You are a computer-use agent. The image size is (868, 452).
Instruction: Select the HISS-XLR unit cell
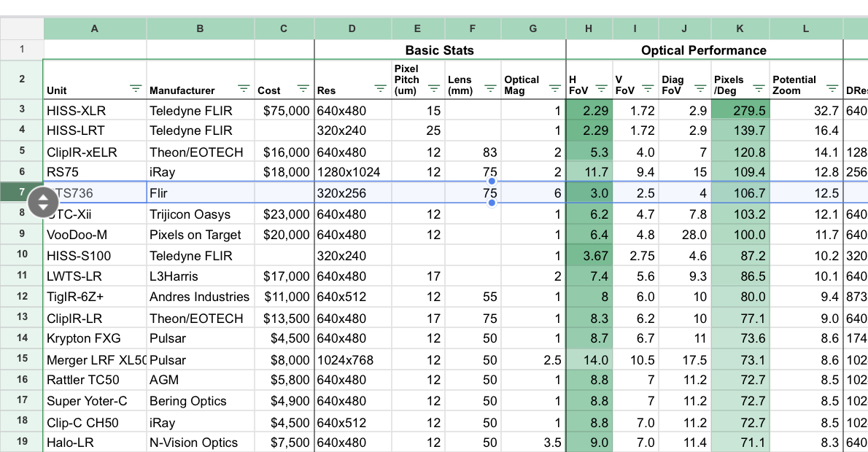95,111
